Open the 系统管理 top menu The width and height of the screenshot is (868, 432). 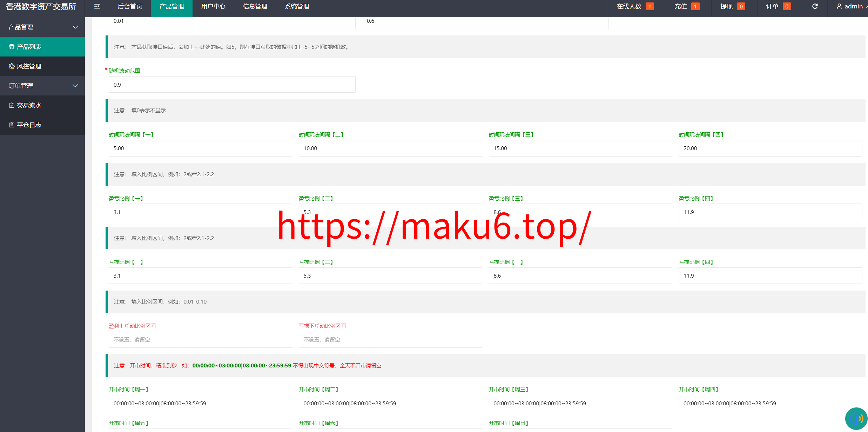pos(297,6)
